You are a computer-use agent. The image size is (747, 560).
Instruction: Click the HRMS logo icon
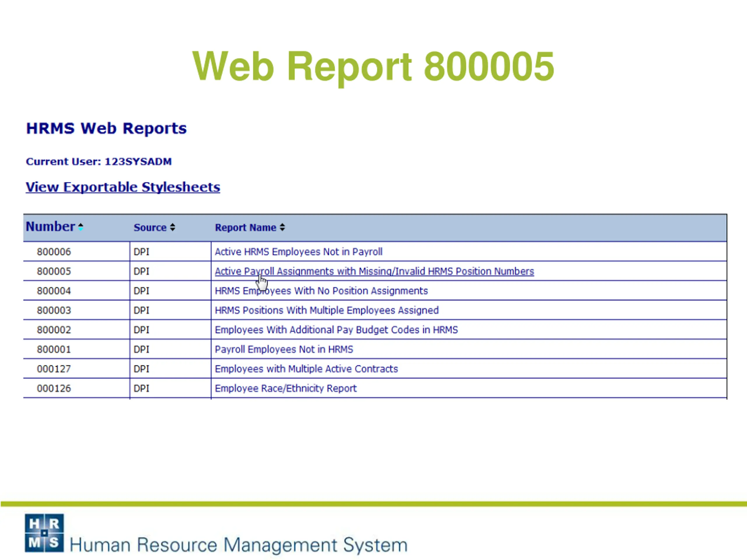tap(44, 533)
